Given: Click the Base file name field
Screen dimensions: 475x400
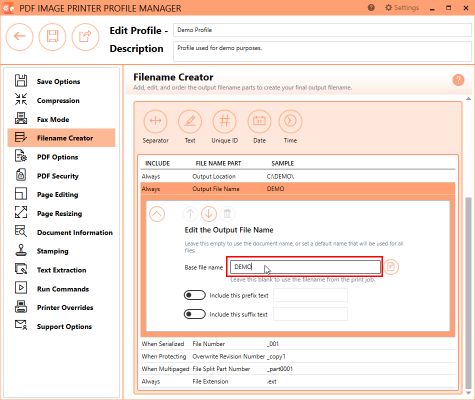Looking at the screenshot, I should pos(305,267).
